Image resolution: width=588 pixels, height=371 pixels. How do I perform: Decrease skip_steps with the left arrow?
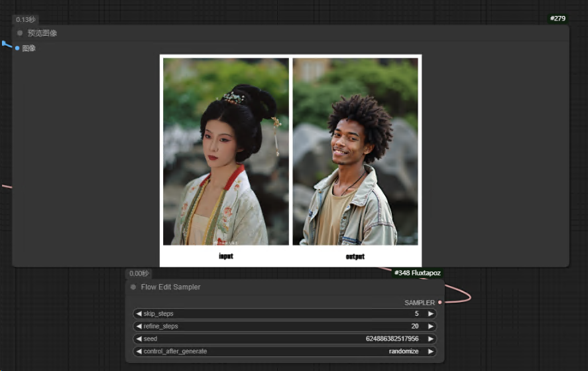click(x=139, y=314)
